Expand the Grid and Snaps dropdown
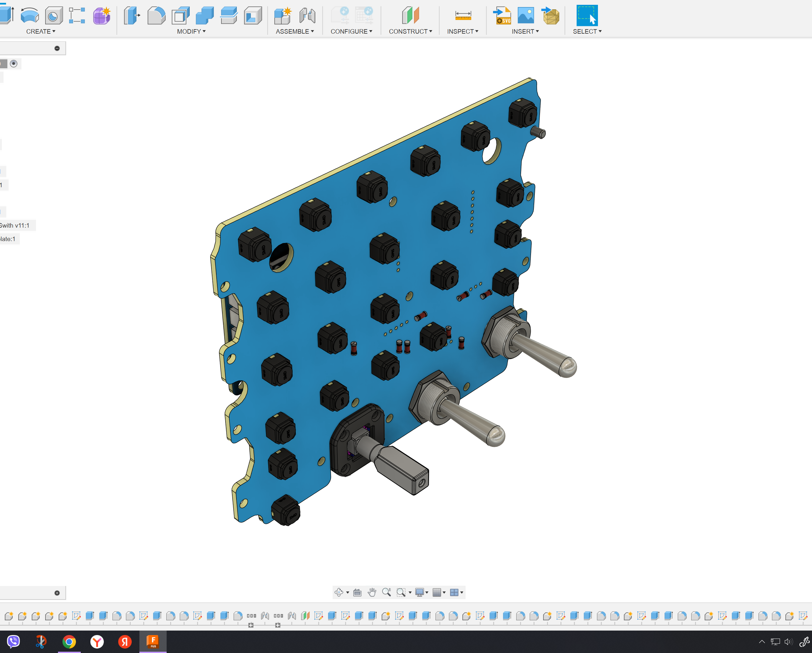 [439, 592]
